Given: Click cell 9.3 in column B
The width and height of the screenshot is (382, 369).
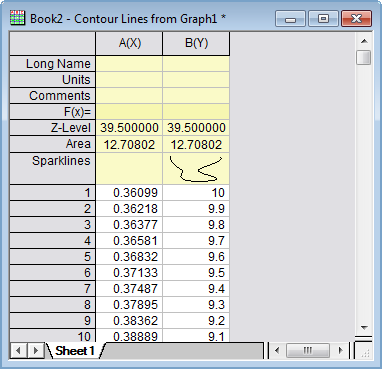Looking at the screenshot, I should [196, 305].
